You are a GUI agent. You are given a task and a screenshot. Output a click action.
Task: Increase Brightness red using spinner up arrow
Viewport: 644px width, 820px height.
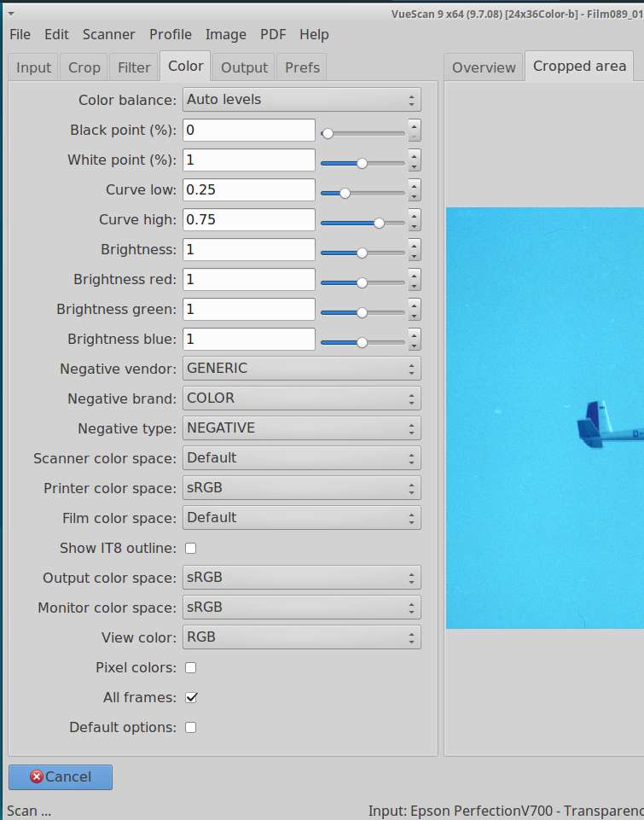(x=415, y=274)
